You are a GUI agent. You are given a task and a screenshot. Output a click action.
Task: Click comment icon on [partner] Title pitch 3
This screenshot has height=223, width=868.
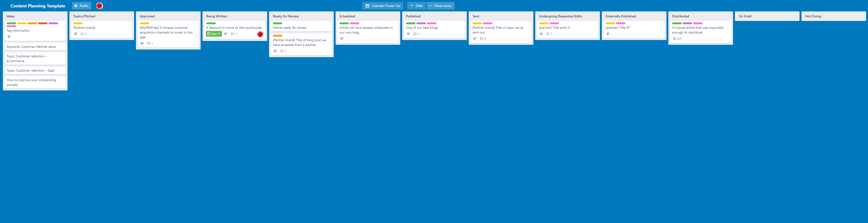[548, 34]
